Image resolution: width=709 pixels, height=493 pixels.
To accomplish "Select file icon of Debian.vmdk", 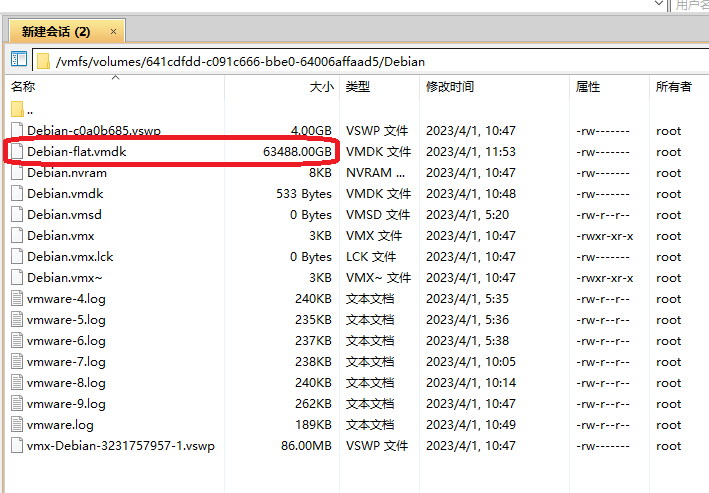I will tap(17, 194).
